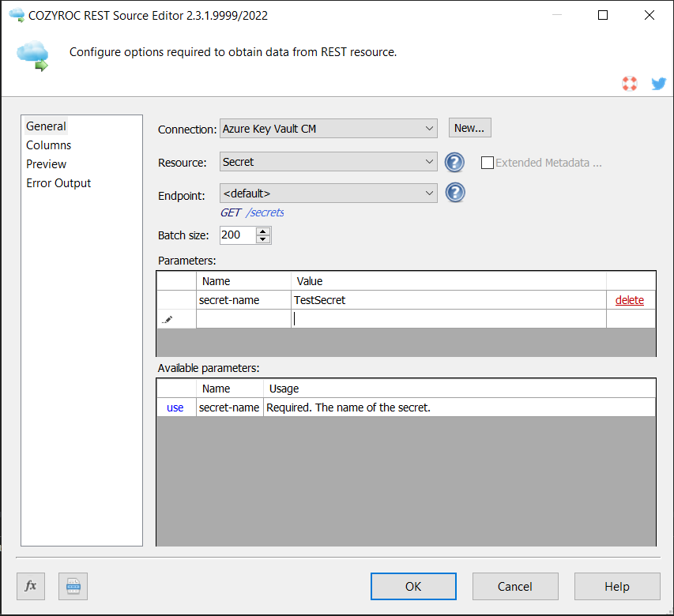674x616 pixels.
Task: Click the Endpoint help question mark icon
Action: point(454,193)
